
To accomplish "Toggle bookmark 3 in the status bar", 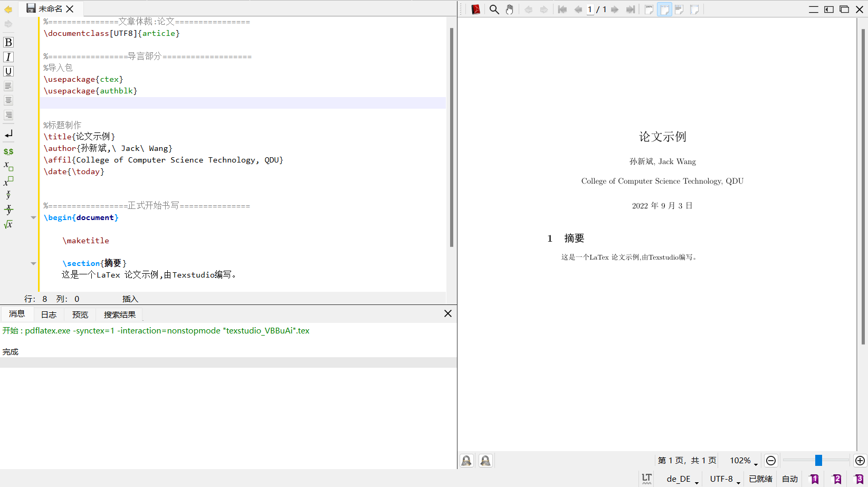I will coord(859,479).
